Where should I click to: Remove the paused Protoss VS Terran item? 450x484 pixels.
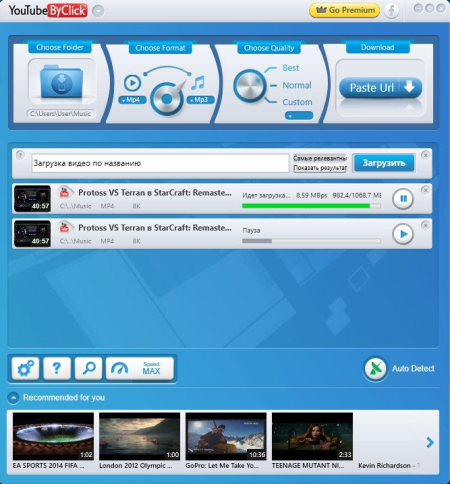coord(425,225)
